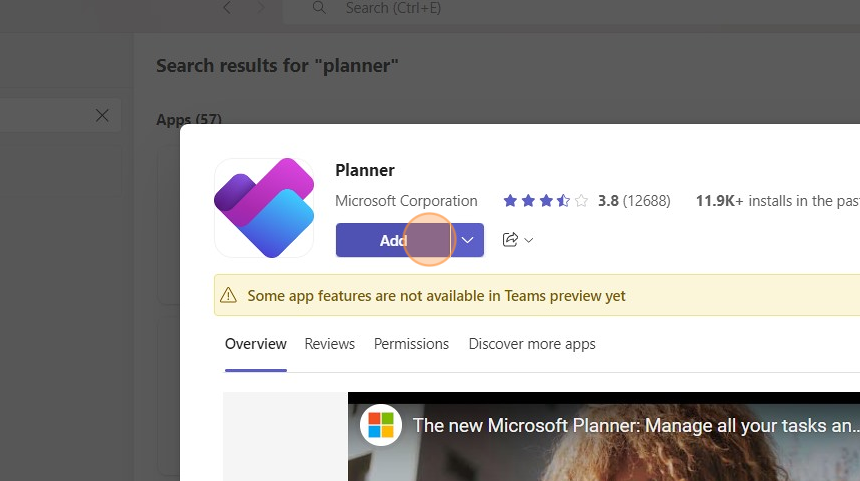The image size is (860, 481).
Task: Click the warning triangle icon
Action: pyautogui.click(x=229, y=296)
